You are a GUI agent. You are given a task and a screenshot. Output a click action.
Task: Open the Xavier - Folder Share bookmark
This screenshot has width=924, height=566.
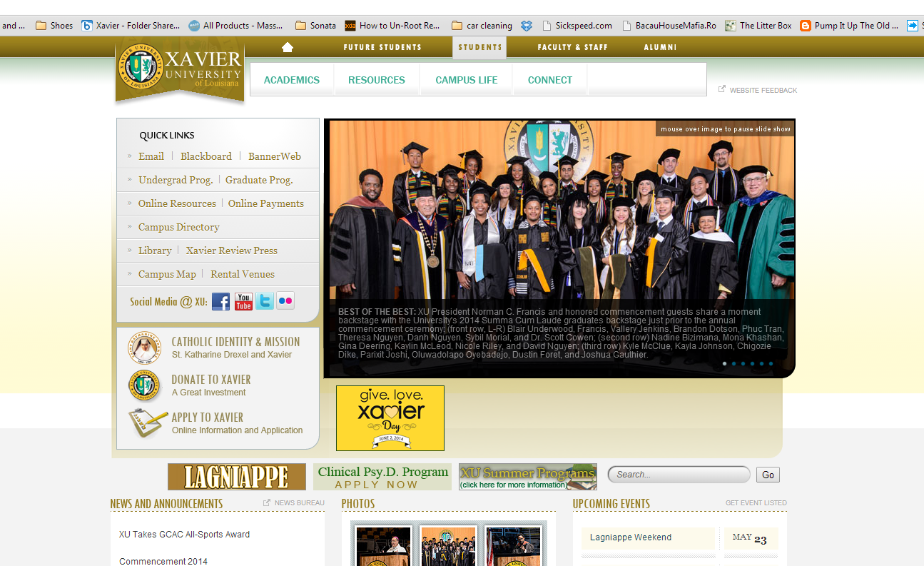click(131, 25)
